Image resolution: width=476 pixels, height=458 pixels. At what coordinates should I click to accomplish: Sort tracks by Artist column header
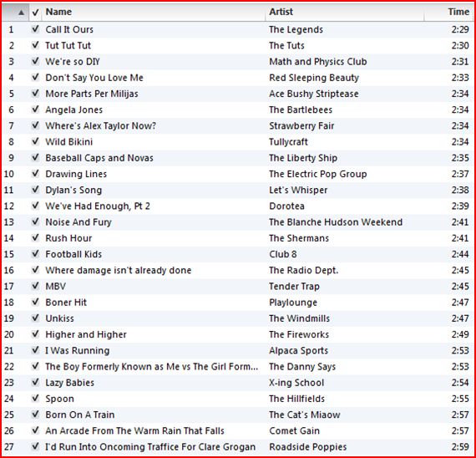[345, 12]
